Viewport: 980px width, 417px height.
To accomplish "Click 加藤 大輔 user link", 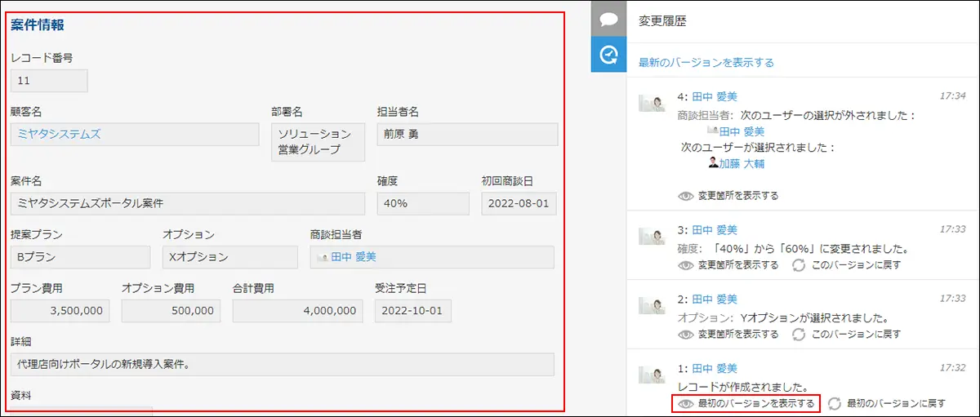I will click(742, 163).
